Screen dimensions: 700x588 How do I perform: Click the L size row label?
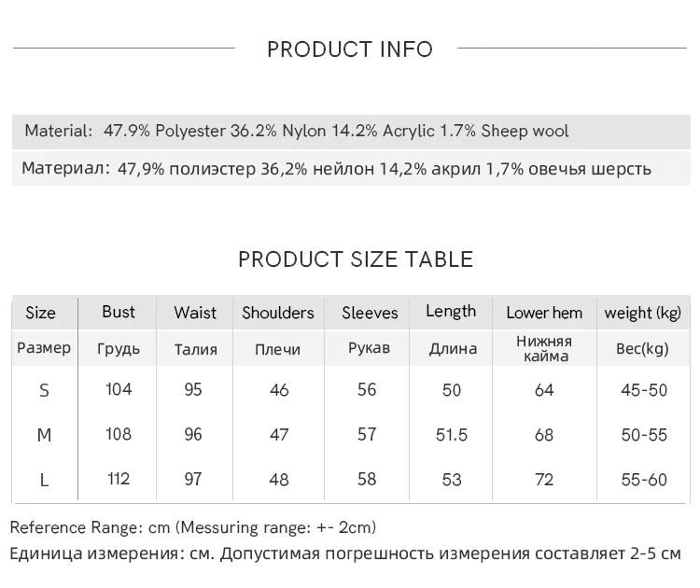44,480
